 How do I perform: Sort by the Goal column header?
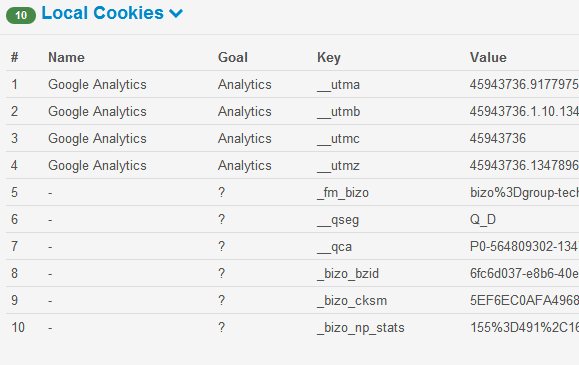tap(233, 57)
